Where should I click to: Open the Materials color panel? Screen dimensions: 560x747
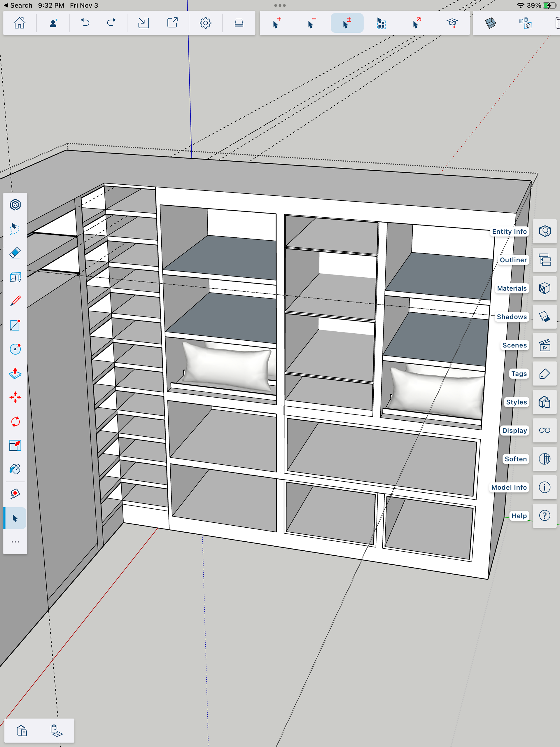[545, 288]
